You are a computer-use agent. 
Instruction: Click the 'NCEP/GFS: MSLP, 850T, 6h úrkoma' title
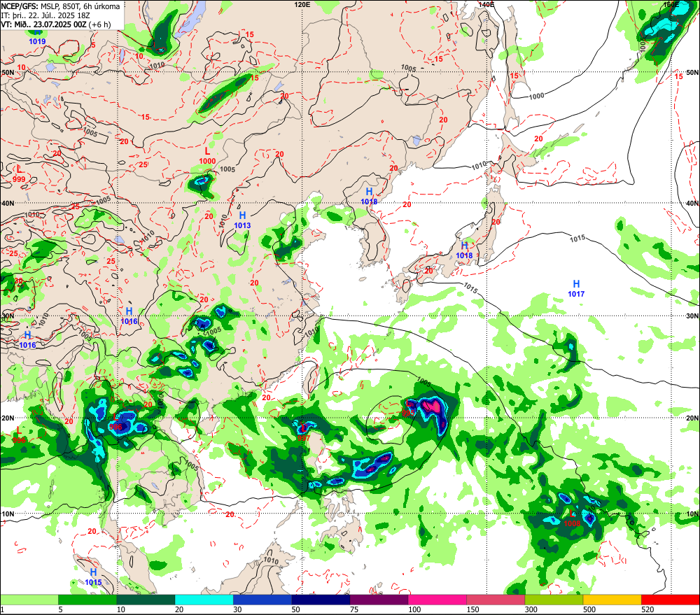click(60, 6)
